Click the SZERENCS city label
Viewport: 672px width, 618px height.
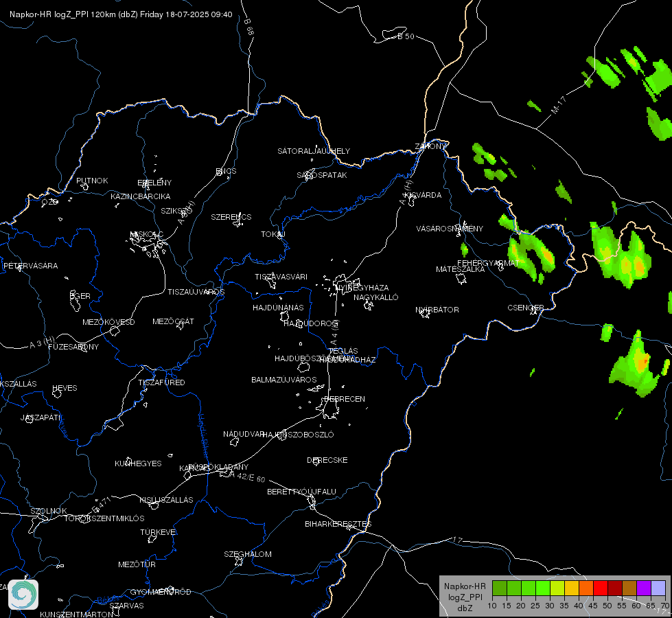(231, 217)
